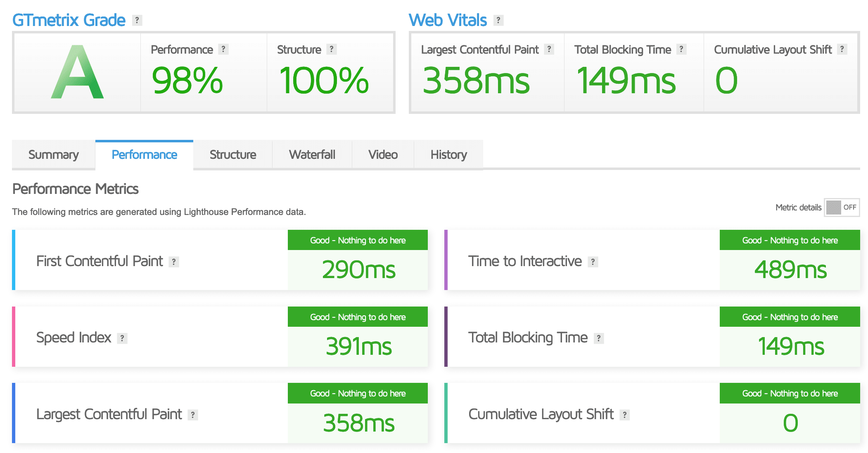Go to the History tab
This screenshot has width=868, height=453.
click(448, 155)
